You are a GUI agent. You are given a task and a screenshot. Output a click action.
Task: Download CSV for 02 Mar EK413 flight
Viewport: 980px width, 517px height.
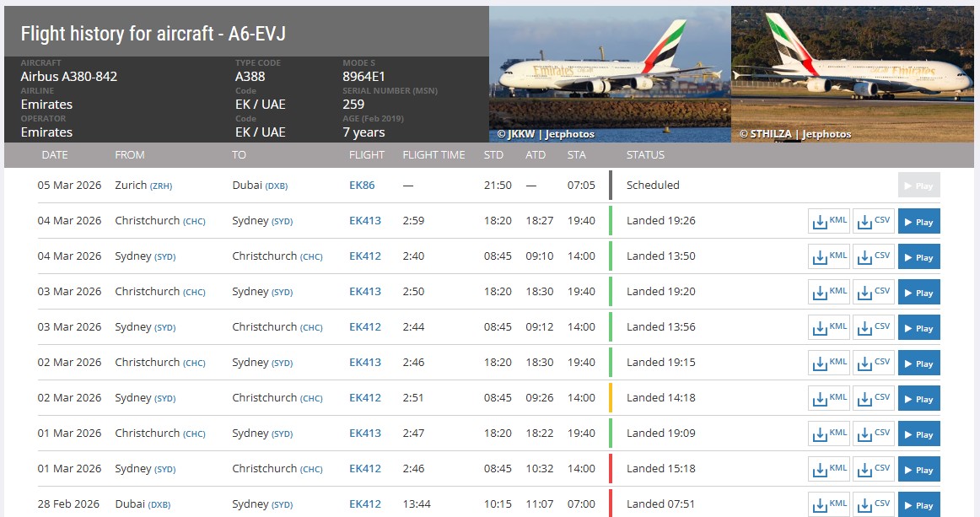(x=873, y=363)
